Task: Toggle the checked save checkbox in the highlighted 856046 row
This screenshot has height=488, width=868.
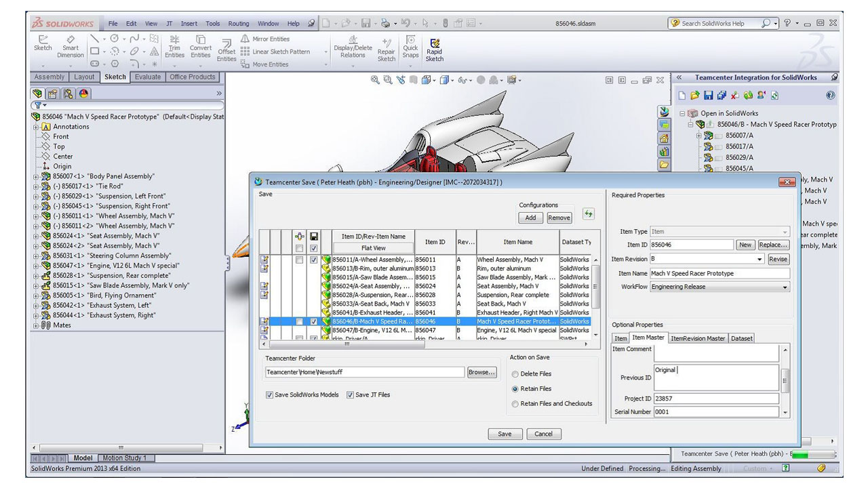Action: tap(313, 321)
